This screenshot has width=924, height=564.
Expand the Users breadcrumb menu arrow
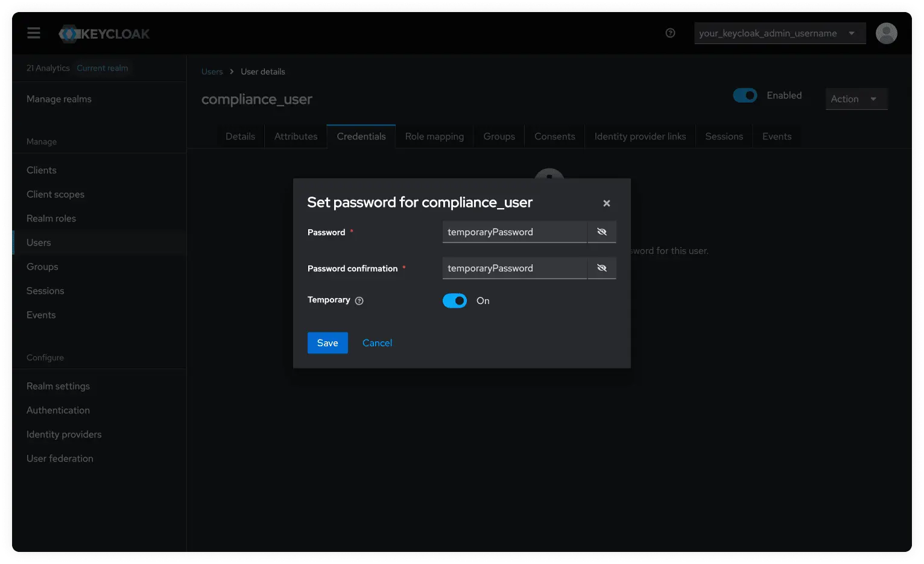231,71
